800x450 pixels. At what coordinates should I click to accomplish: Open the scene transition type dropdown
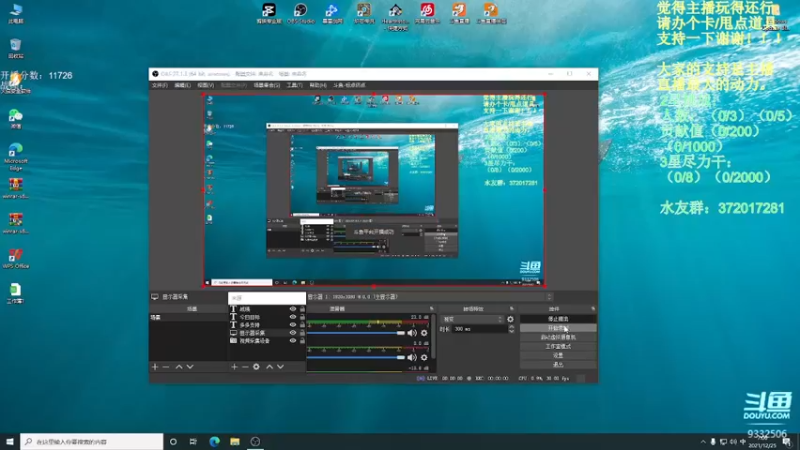(472, 319)
